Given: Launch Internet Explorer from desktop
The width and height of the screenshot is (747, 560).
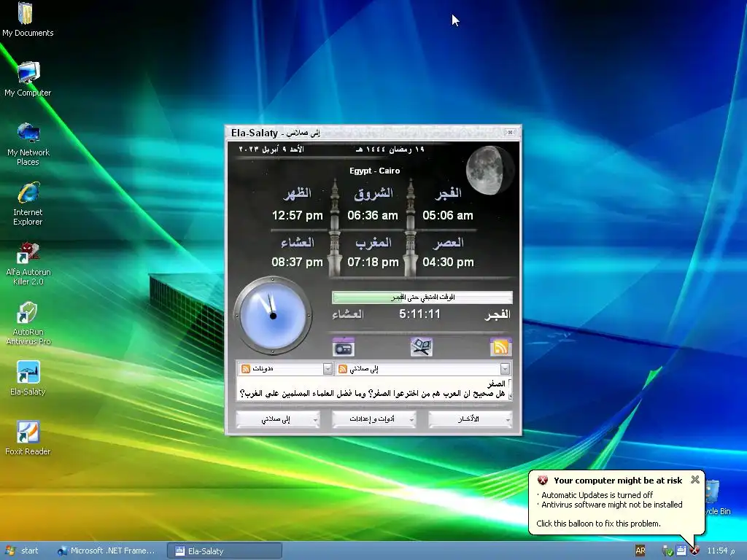Looking at the screenshot, I should click(x=28, y=204).
